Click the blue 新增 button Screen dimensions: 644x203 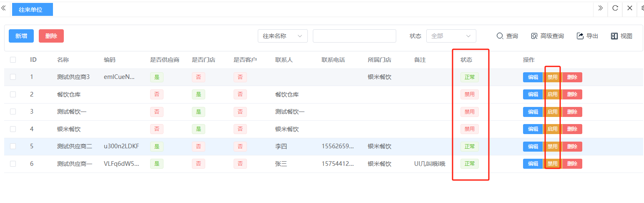tap(21, 36)
